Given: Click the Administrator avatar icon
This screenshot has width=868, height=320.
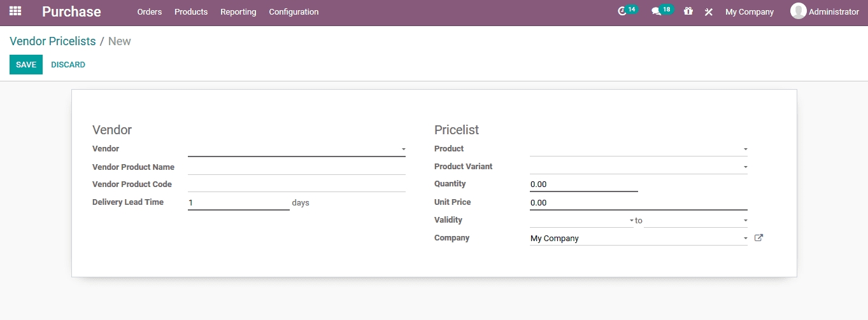Looking at the screenshot, I should tap(798, 11).
